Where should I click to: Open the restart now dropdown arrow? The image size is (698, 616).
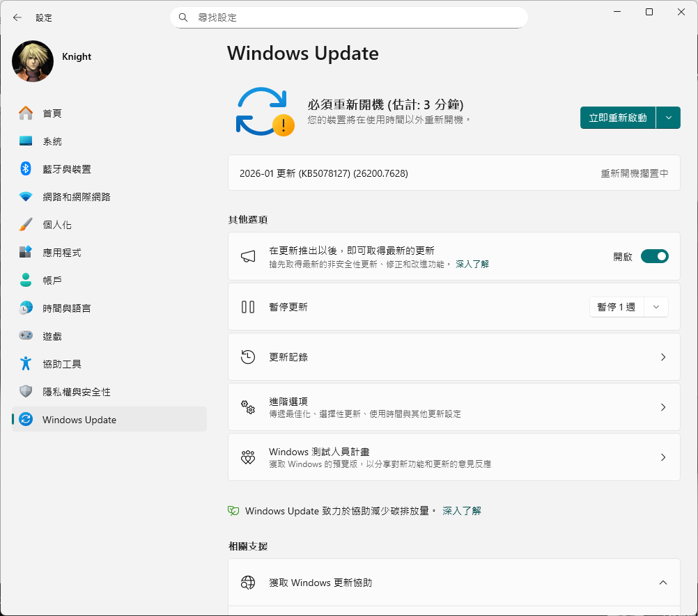point(668,118)
